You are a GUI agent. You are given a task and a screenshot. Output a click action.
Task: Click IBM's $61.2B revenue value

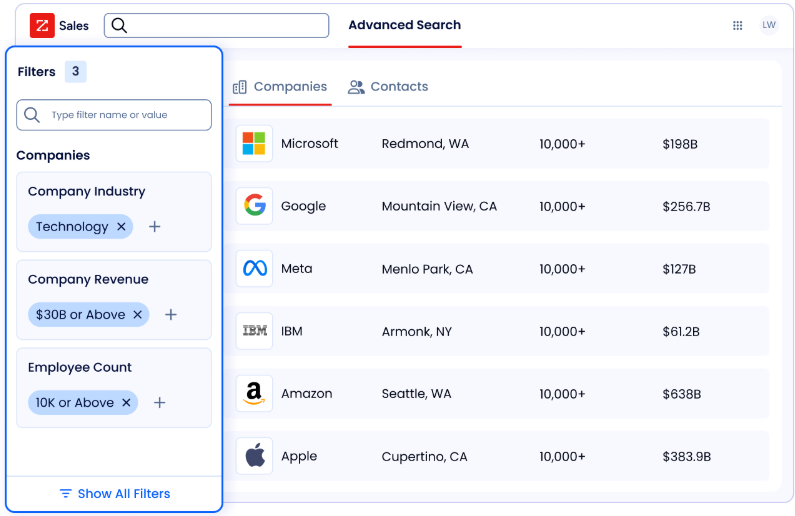(681, 332)
